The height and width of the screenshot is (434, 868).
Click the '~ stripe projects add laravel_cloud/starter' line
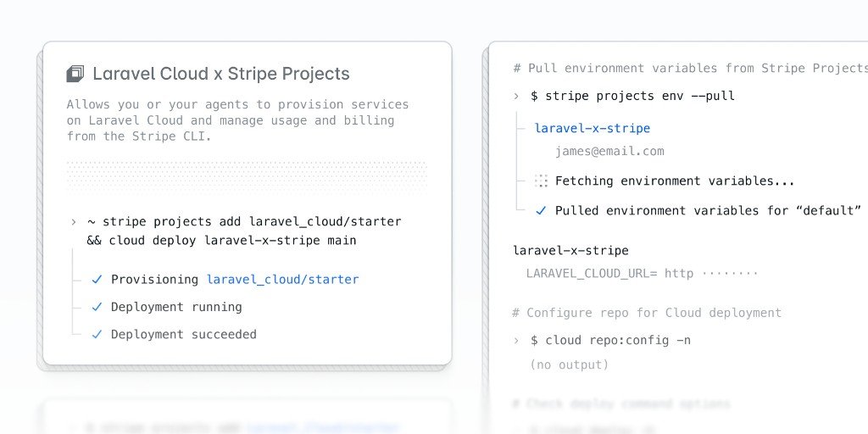tap(244, 221)
